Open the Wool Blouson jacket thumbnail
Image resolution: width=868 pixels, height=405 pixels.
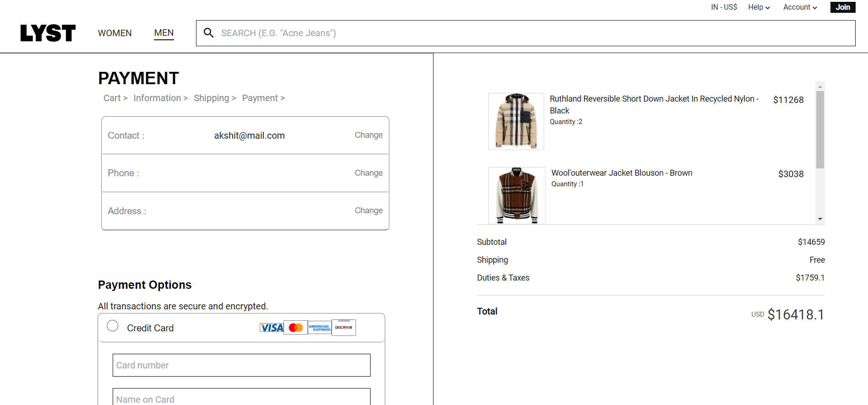click(x=517, y=195)
